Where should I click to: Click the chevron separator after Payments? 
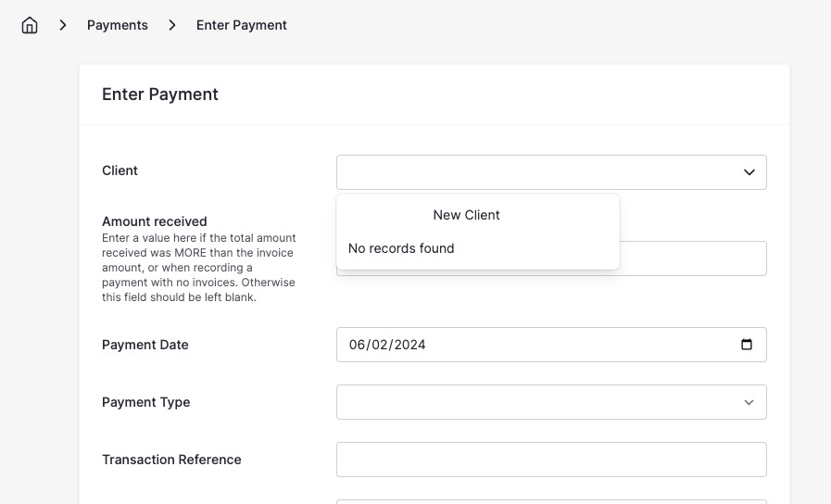tap(171, 25)
